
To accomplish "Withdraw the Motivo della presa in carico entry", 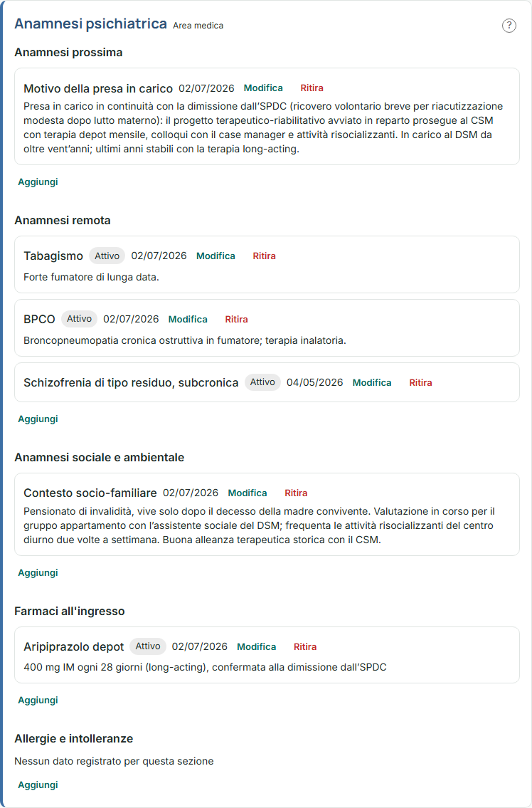I will [x=312, y=88].
